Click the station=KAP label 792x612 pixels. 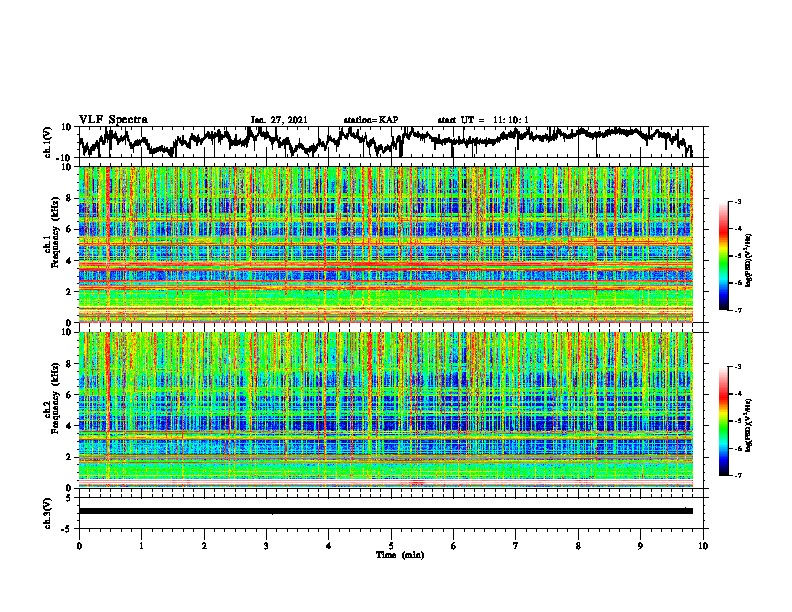pos(371,120)
